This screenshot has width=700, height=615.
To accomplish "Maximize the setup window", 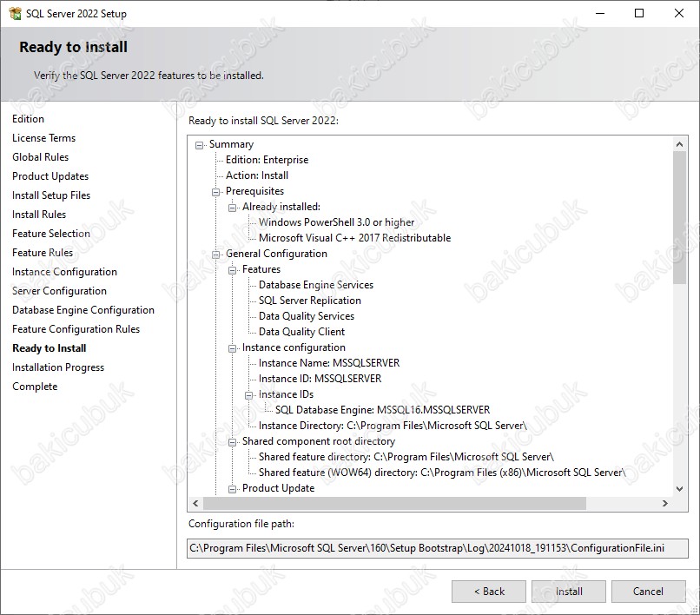I will click(x=639, y=13).
